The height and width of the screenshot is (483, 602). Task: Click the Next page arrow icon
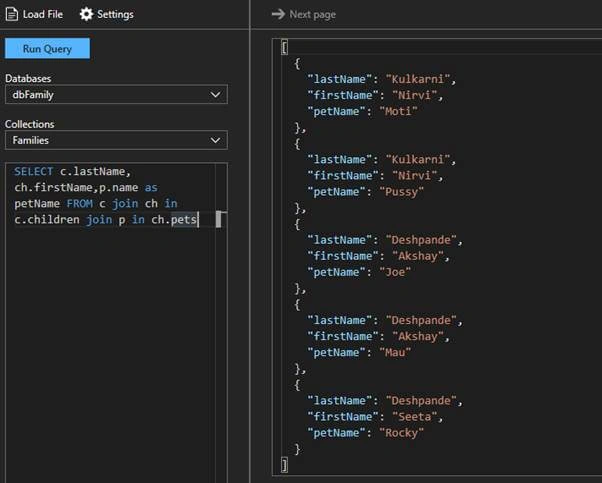(x=278, y=14)
